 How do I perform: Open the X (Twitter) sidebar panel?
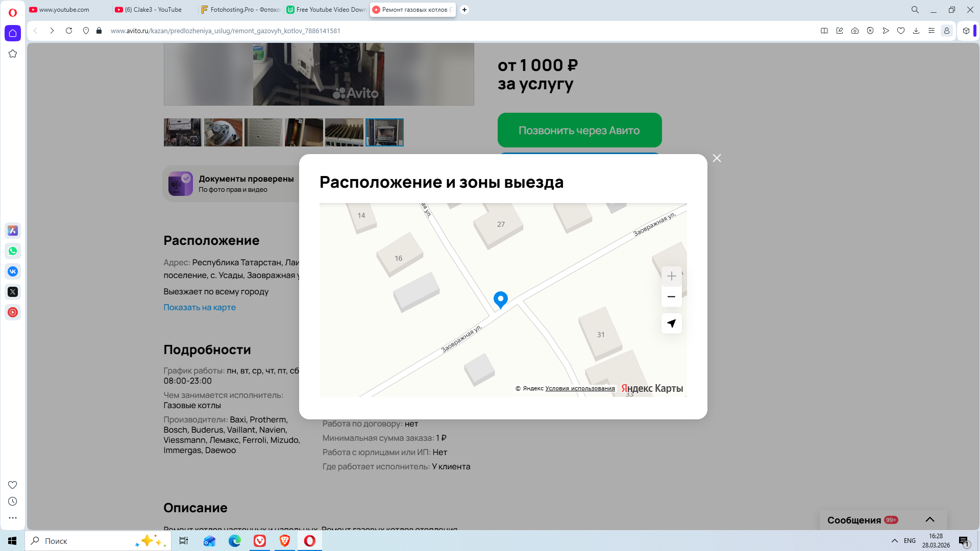[13, 292]
